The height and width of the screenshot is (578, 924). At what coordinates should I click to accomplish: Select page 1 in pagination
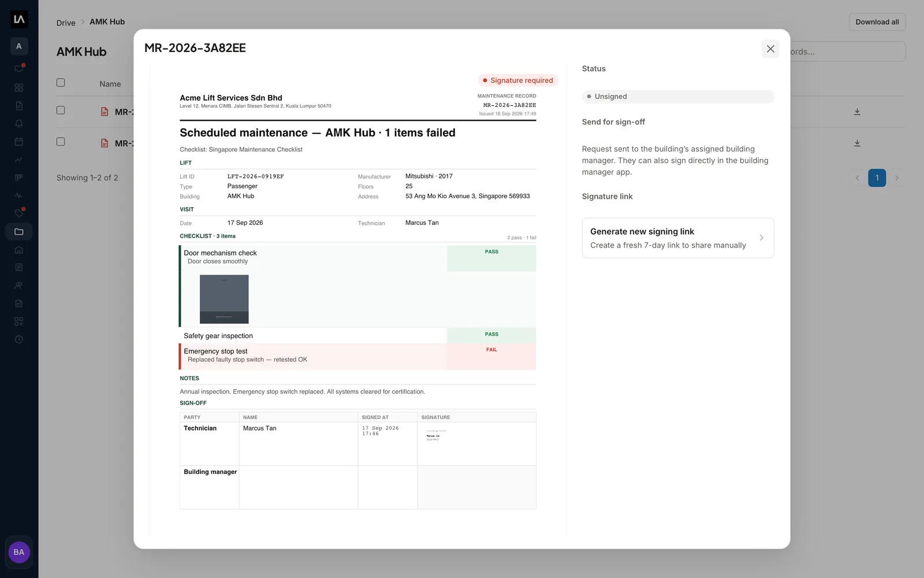click(x=877, y=178)
